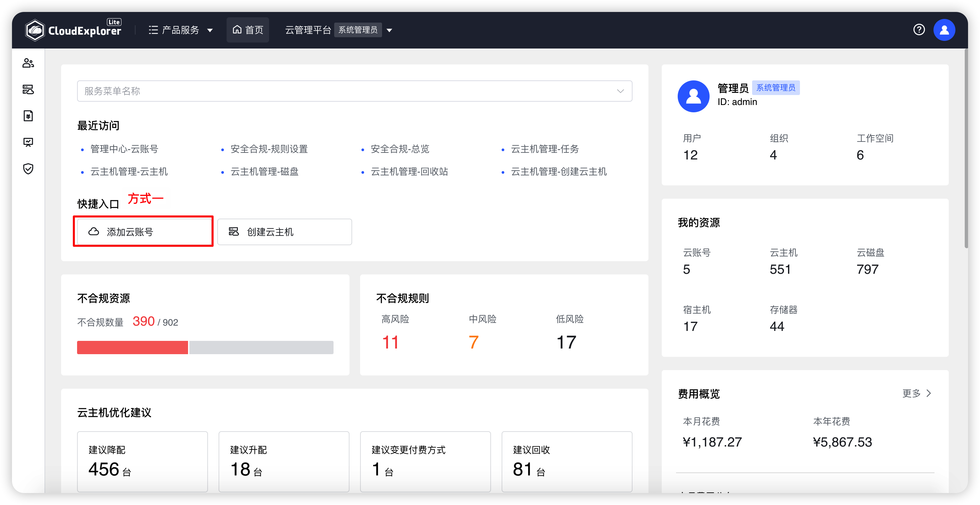Click the red non-compliant progress bar segment
This screenshot has height=505, width=980.
coord(133,347)
